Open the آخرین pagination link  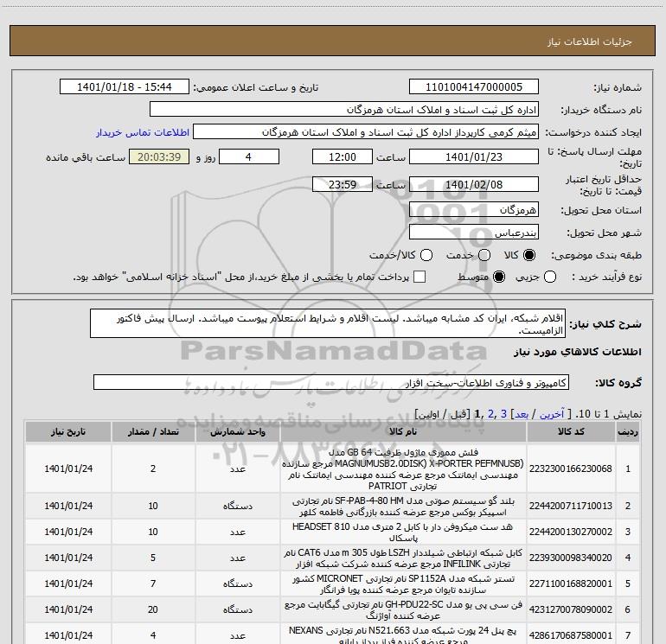point(551,414)
